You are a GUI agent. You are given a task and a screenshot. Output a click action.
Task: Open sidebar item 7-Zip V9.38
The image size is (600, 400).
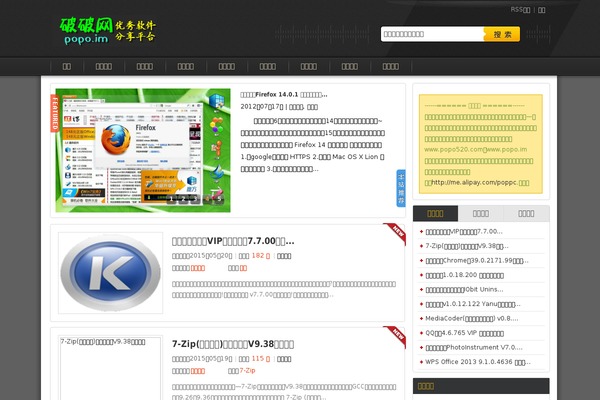pyautogui.click(x=467, y=246)
